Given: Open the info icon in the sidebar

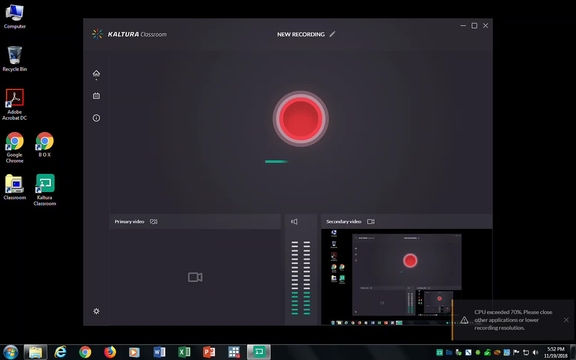Looking at the screenshot, I should [x=96, y=118].
